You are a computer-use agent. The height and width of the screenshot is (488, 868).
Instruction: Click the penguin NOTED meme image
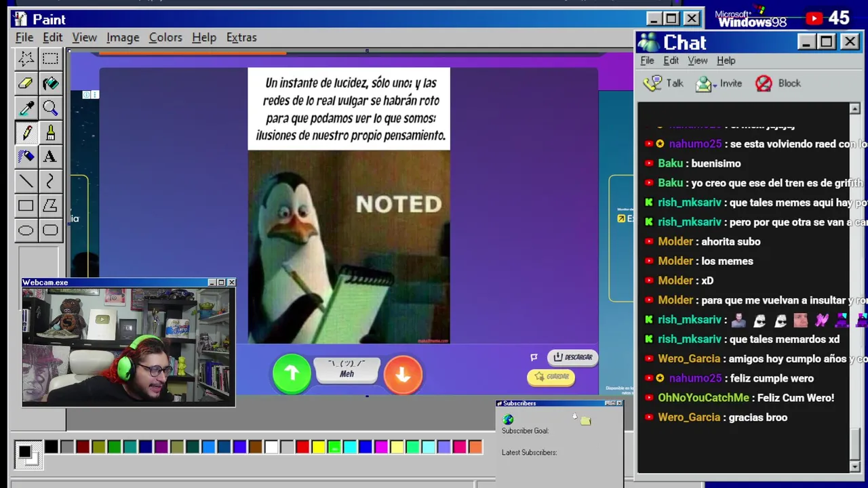(x=349, y=247)
